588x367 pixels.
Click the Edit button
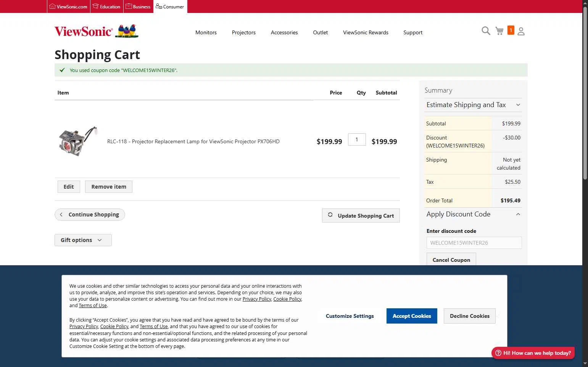click(x=69, y=187)
